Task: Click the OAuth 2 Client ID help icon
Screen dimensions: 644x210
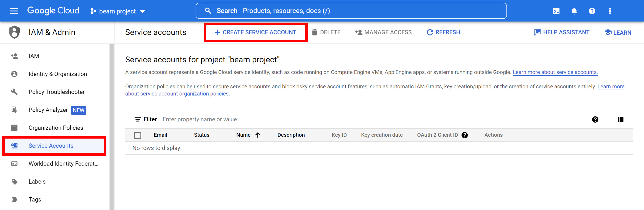Action: point(465,135)
